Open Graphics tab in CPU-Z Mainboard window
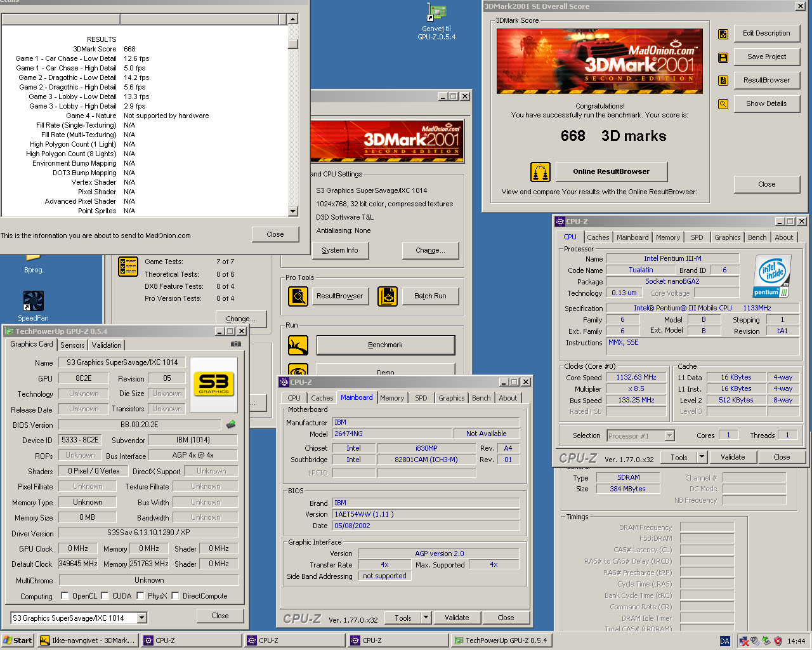 click(452, 398)
